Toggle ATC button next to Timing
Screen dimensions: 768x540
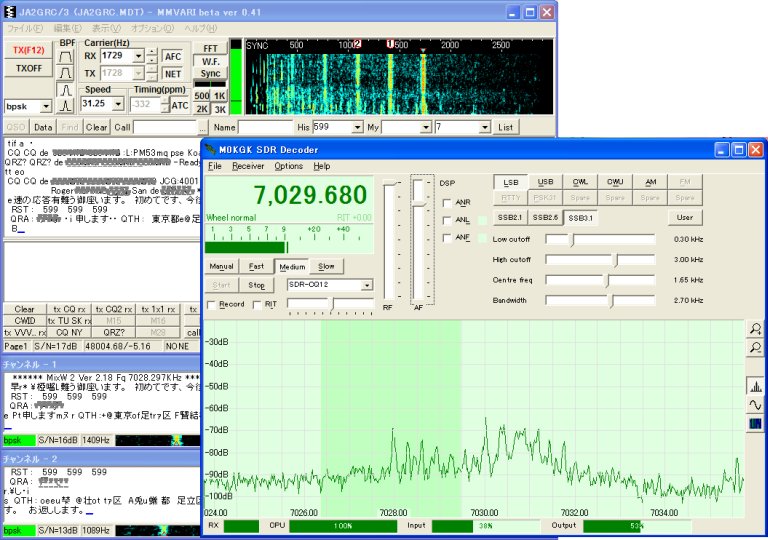pyautogui.click(x=180, y=105)
